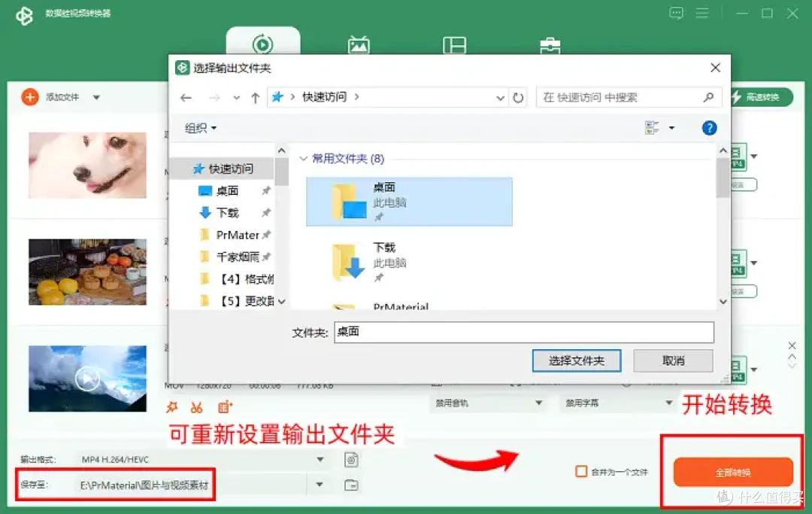Go up one folder level

tap(255, 97)
